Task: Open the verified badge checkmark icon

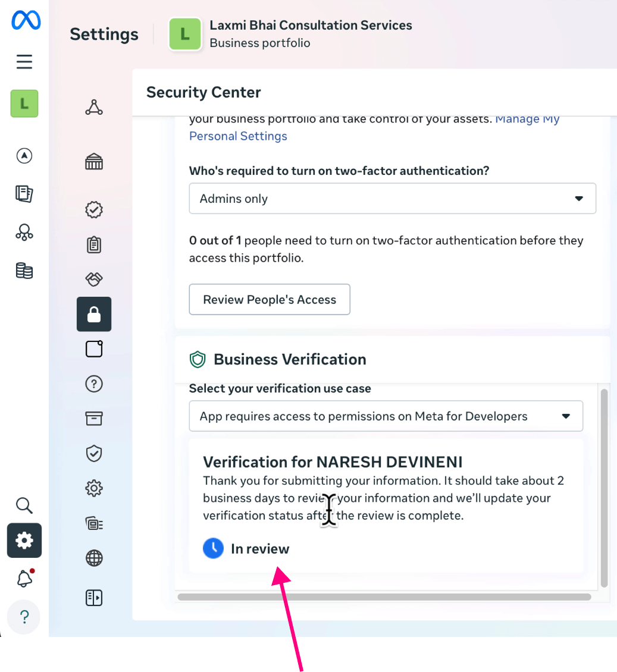Action: point(94,209)
